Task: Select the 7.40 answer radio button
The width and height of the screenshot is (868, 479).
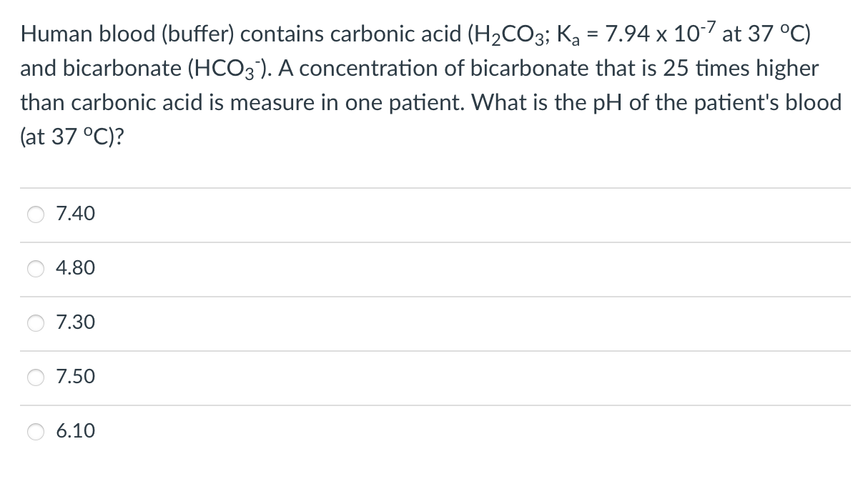Action: [x=36, y=214]
